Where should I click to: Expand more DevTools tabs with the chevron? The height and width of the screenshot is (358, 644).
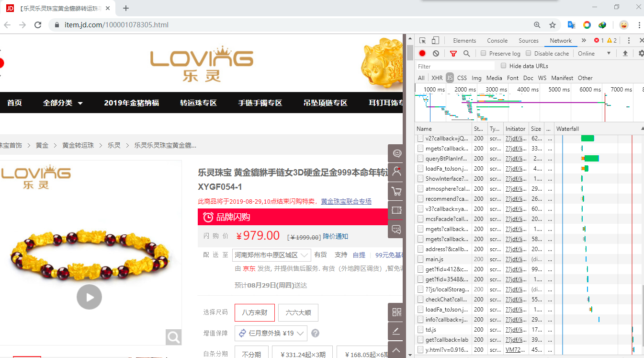pos(584,41)
